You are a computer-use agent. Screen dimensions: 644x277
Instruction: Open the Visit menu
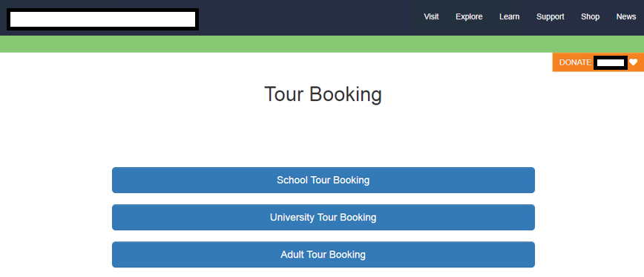tap(431, 17)
